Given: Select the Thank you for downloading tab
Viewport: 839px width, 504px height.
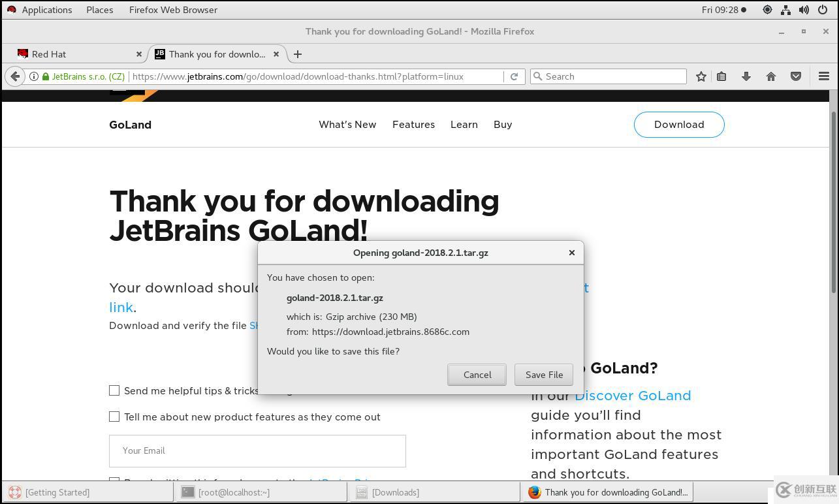Looking at the screenshot, I should [217, 54].
